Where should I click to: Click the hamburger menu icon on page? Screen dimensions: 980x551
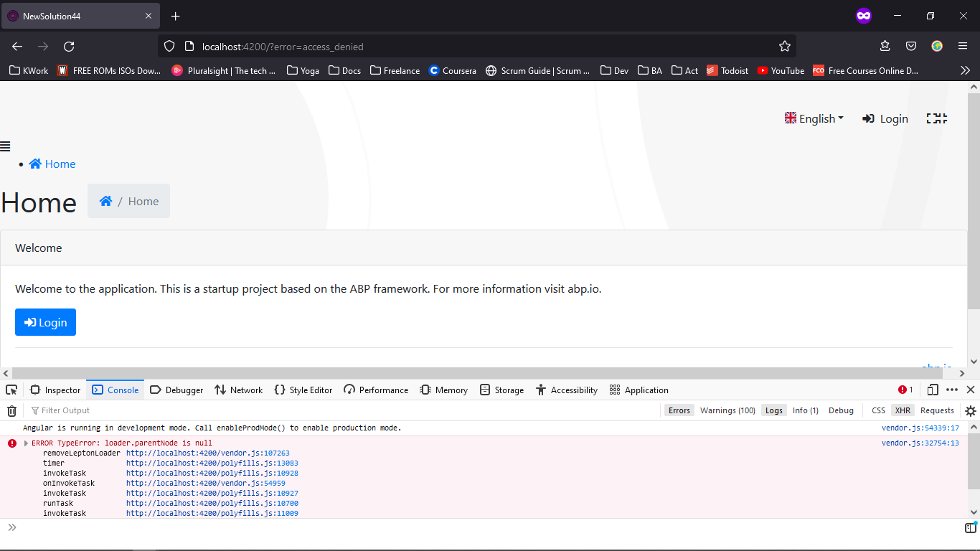click(6, 146)
